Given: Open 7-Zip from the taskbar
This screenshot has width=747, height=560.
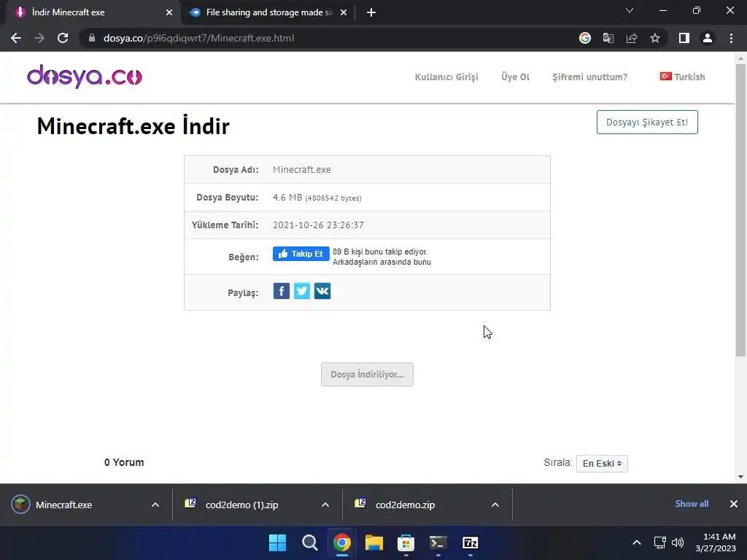Looking at the screenshot, I should point(471,542).
